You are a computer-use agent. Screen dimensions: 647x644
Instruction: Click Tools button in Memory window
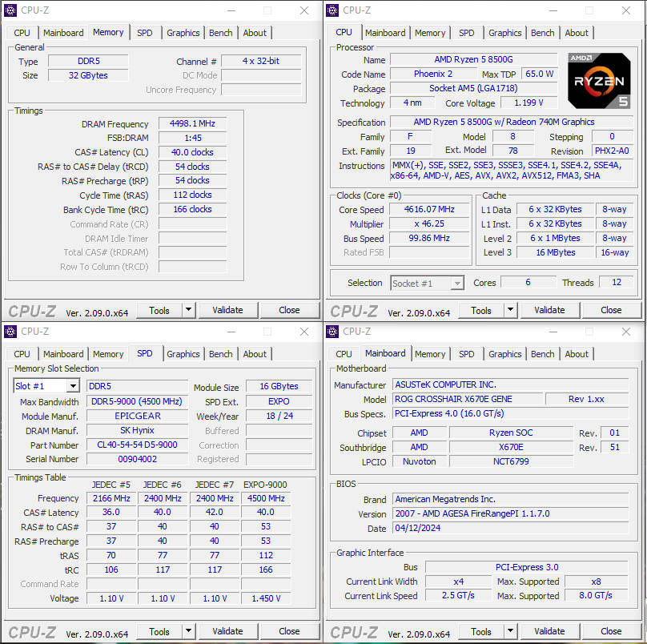(159, 310)
